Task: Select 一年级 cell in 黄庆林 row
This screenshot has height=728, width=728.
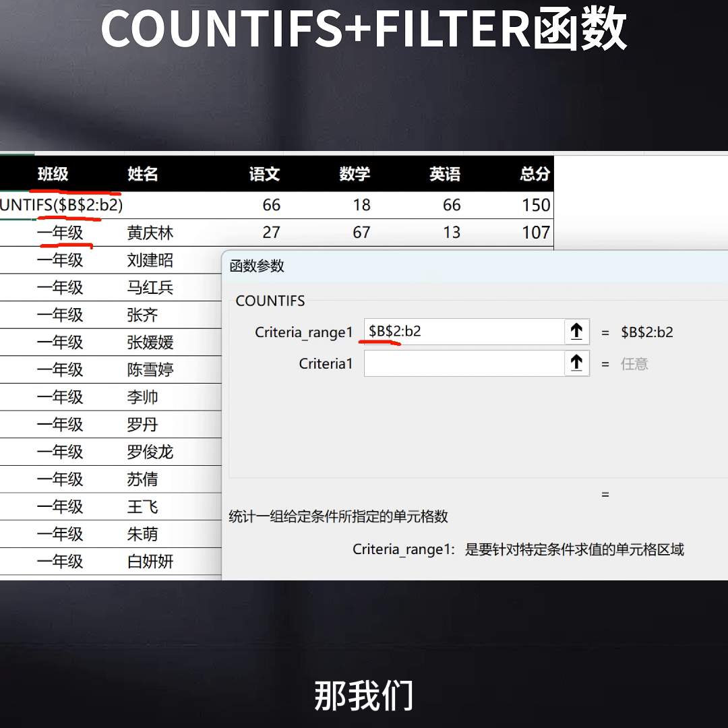Action: click(60, 233)
